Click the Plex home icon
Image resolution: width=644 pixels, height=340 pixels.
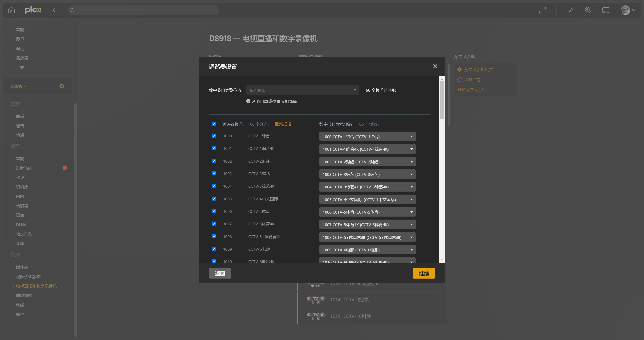pyautogui.click(x=11, y=10)
